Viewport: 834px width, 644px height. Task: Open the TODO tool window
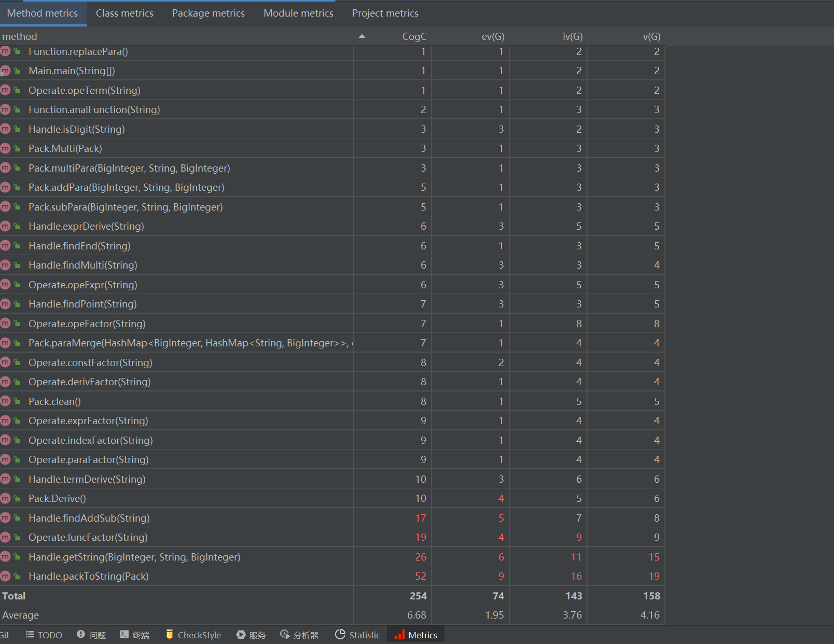coord(44,635)
